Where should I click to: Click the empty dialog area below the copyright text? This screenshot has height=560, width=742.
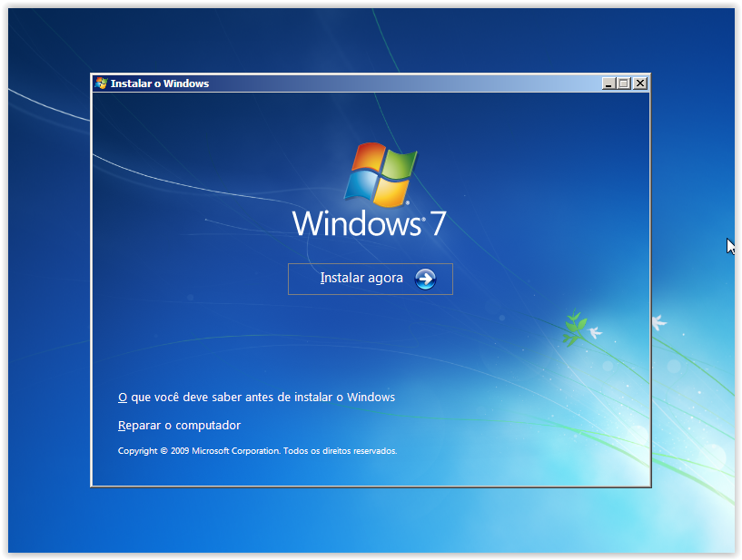coord(272,472)
